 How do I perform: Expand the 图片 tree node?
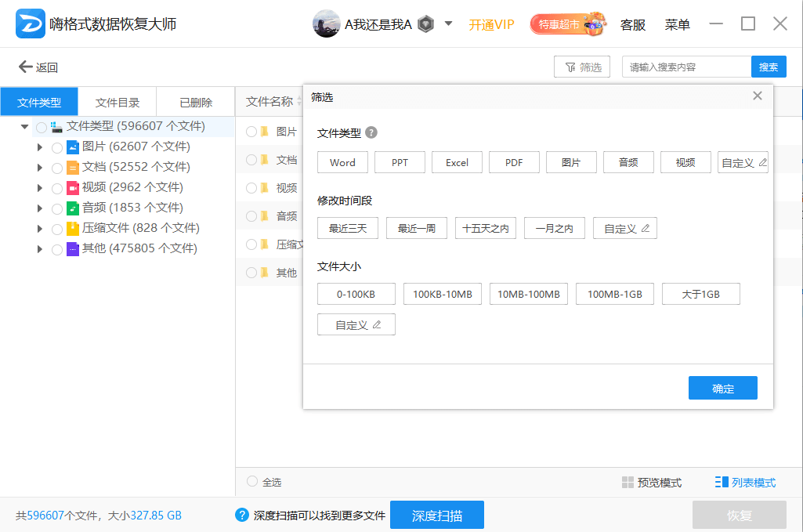pyautogui.click(x=39, y=147)
